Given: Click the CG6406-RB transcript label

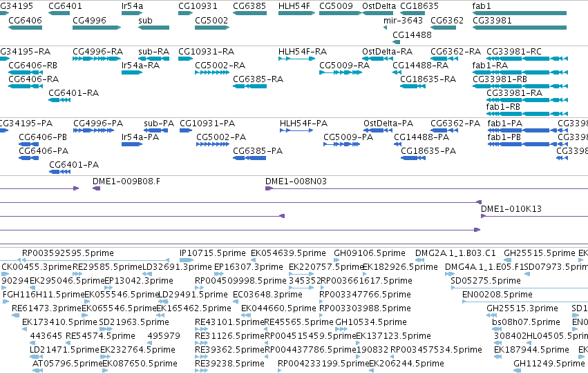Looking at the screenshot, I should point(33,66).
